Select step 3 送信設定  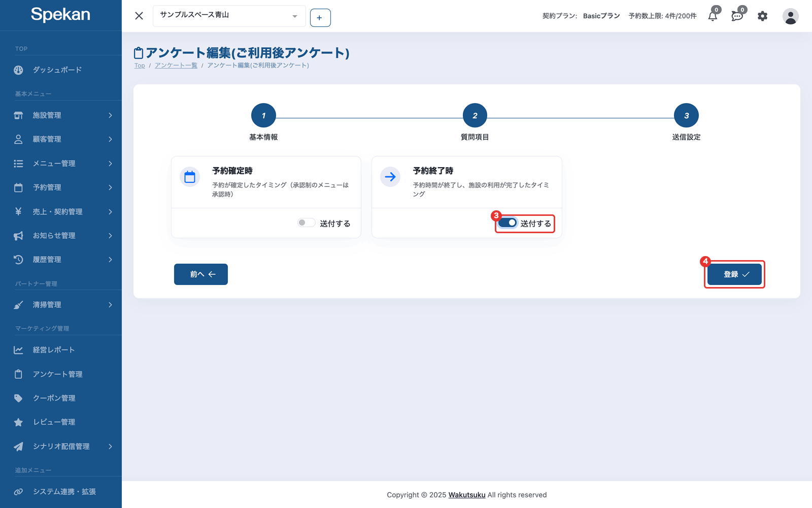pos(686,116)
